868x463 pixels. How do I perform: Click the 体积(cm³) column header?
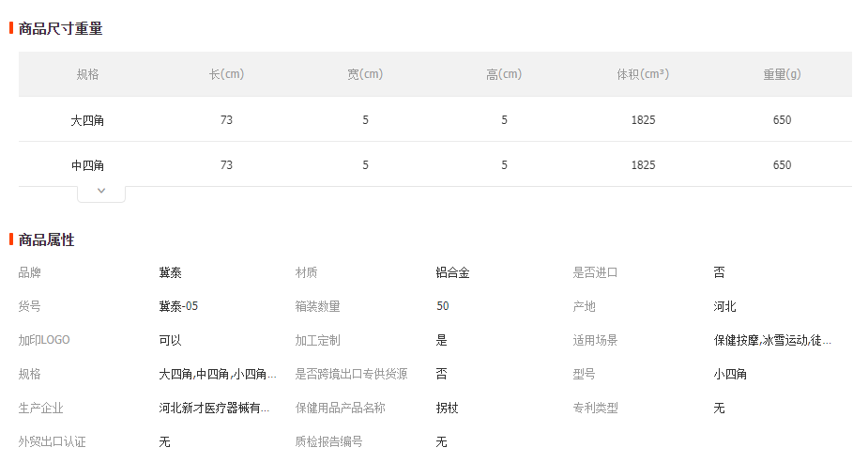click(643, 74)
